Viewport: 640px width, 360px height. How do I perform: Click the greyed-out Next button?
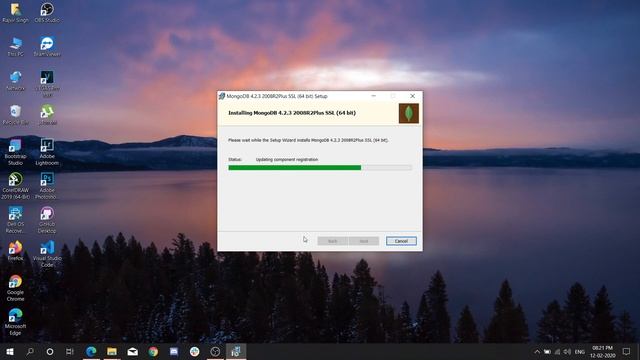pyautogui.click(x=364, y=241)
